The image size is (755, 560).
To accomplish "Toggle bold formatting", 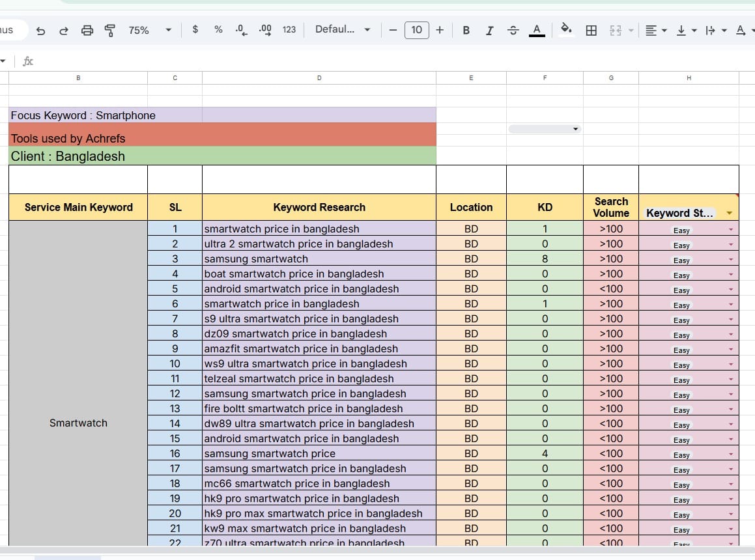I will 466,30.
